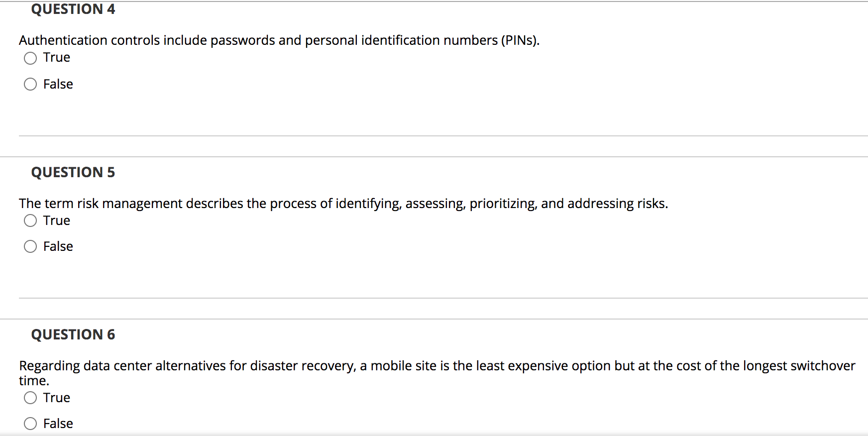The width and height of the screenshot is (868, 436).
Task: Click the 'True' label text under Question 4
Action: tap(57, 58)
